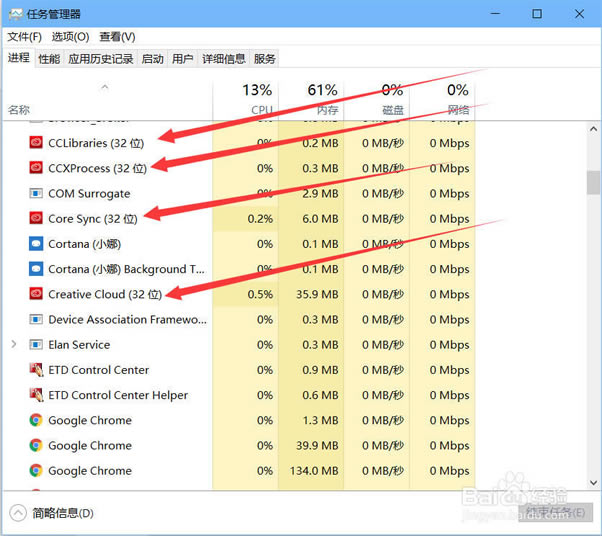Click the 2.9 MB memory value

(320, 194)
